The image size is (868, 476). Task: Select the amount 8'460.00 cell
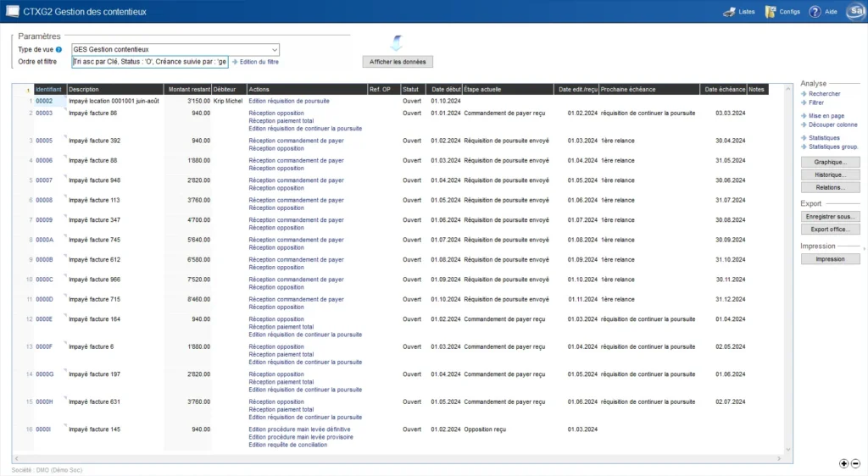point(198,300)
